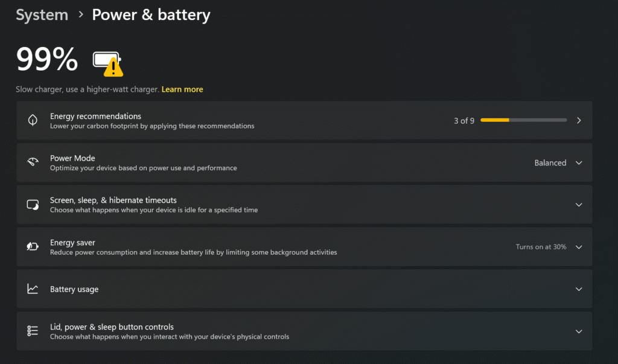
Task: Expand Screen, sleep, & hibernate timeouts chevron
Action: [579, 205]
